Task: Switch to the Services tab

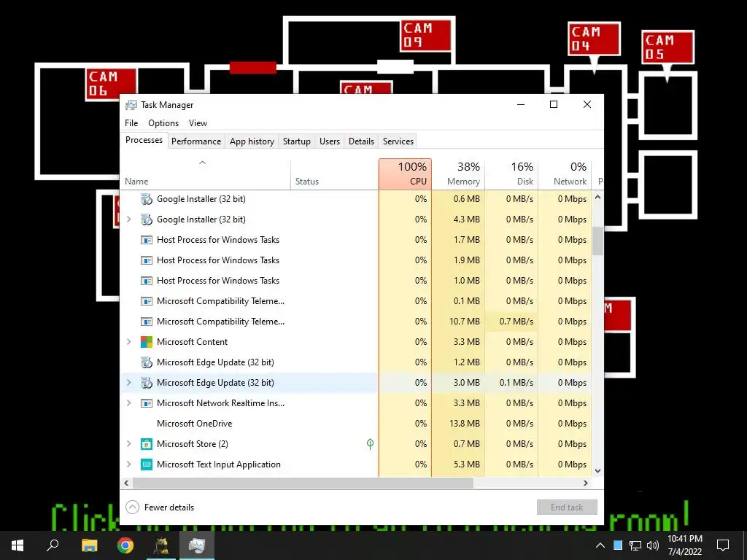Action: click(398, 141)
